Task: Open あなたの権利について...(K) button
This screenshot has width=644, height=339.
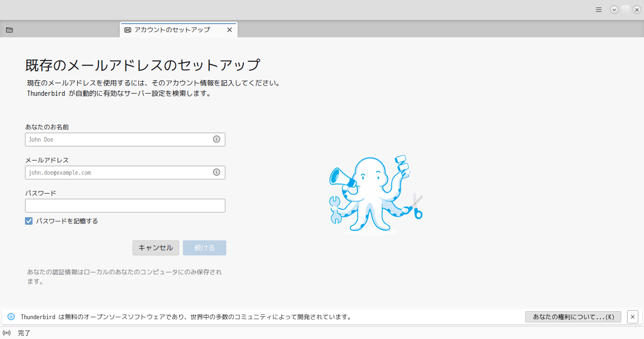Action: pyautogui.click(x=573, y=317)
